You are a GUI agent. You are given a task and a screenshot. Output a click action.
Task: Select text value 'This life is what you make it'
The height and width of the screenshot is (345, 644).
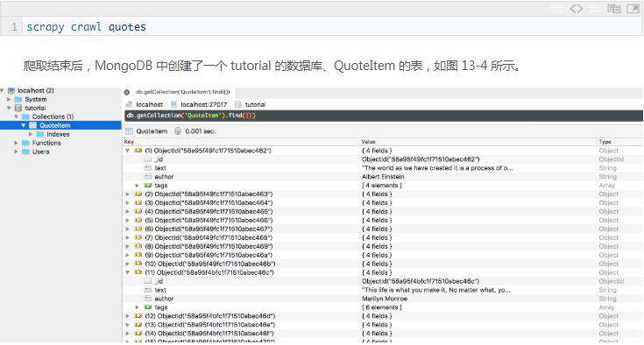coord(435,290)
